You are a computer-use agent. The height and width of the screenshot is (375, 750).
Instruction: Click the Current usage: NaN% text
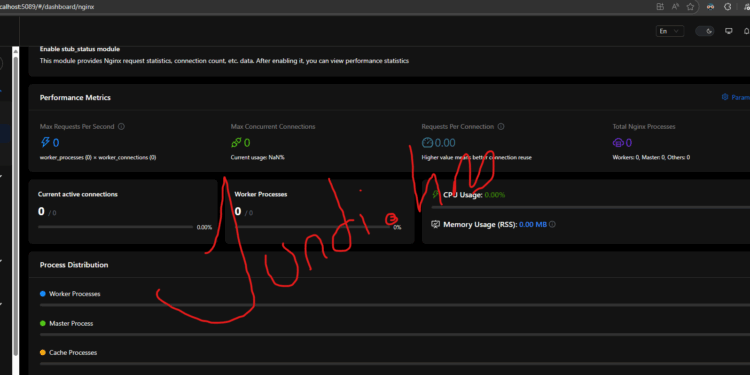pyautogui.click(x=258, y=157)
